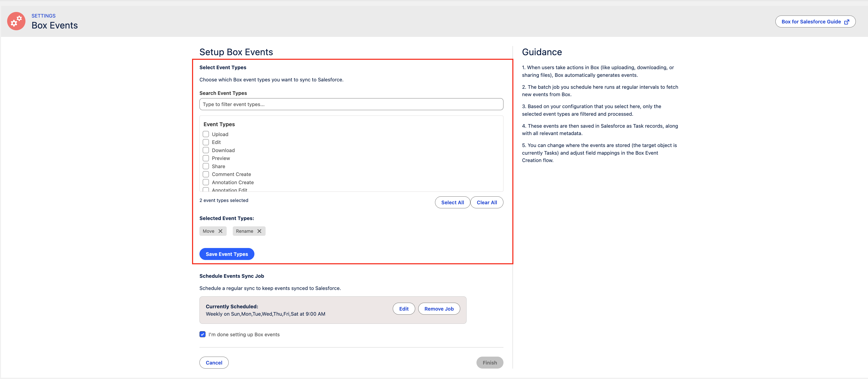The width and height of the screenshot is (868, 379).
Task: Click Remove Job button
Action: pos(439,309)
